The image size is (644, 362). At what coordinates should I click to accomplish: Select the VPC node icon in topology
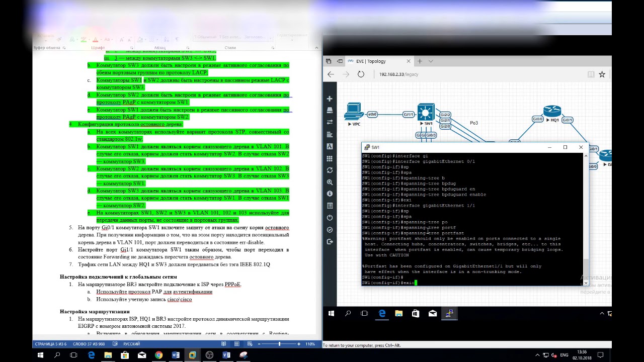coord(354,111)
